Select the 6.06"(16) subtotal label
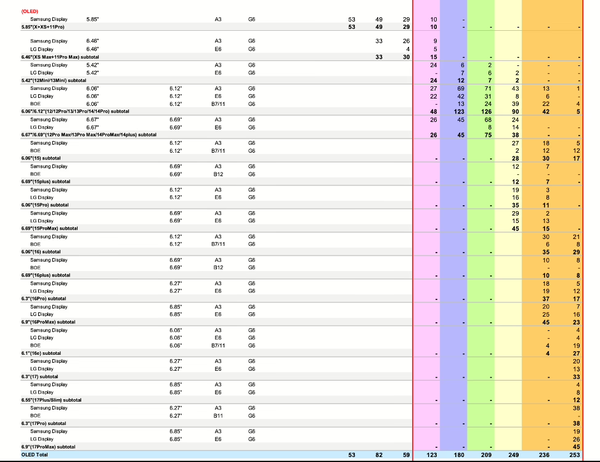Viewport: 600px width, 462px height. [x=41, y=251]
